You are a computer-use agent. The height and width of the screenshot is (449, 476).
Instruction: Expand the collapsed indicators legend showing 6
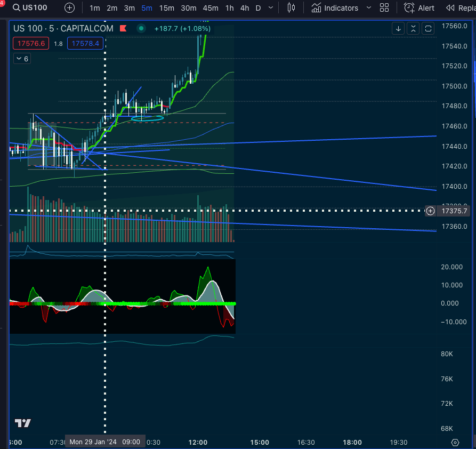tap(22, 59)
